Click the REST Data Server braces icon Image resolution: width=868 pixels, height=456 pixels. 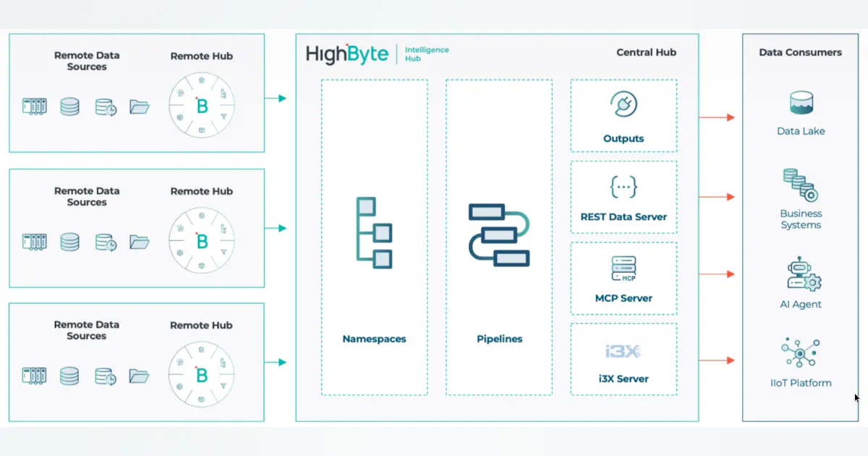point(624,187)
